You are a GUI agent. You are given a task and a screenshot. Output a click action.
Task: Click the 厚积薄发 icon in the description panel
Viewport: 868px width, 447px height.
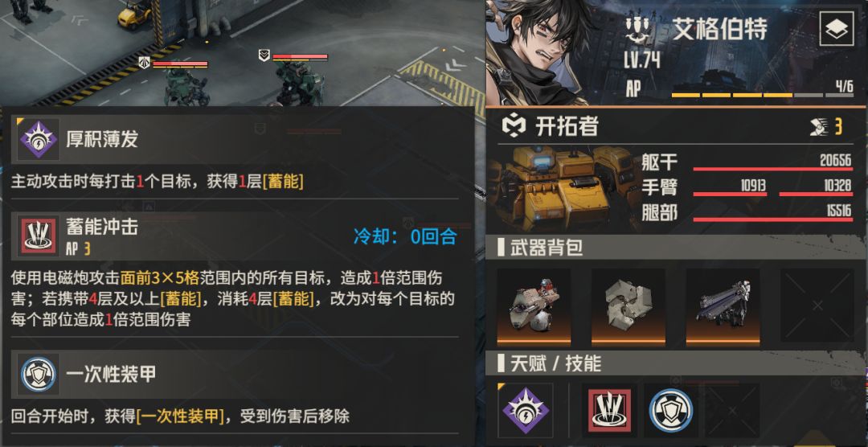(39, 138)
